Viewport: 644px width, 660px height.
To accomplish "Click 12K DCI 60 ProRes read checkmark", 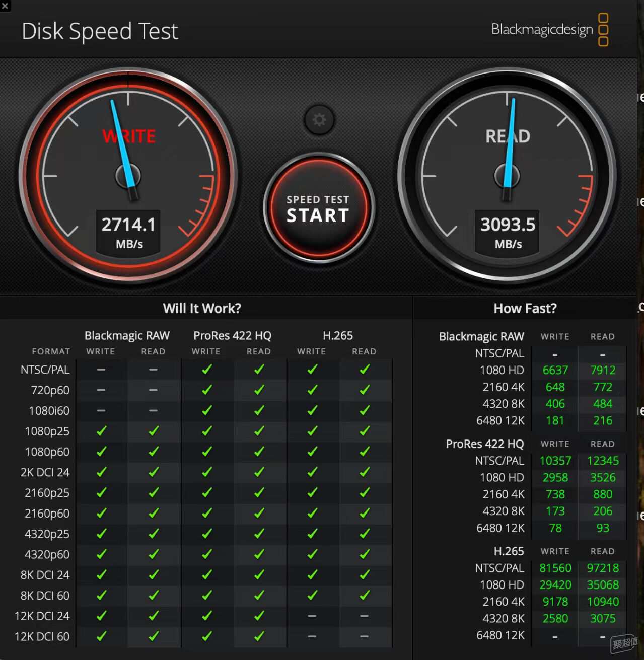I will pos(259,636).
